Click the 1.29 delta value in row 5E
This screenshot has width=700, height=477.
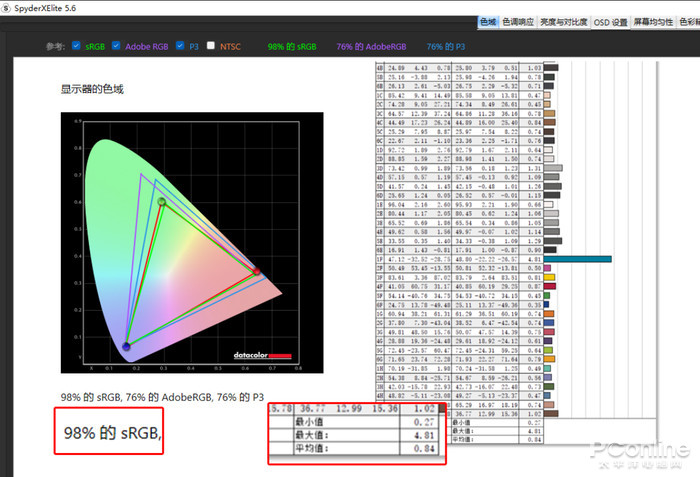click(x=534, y=241)
